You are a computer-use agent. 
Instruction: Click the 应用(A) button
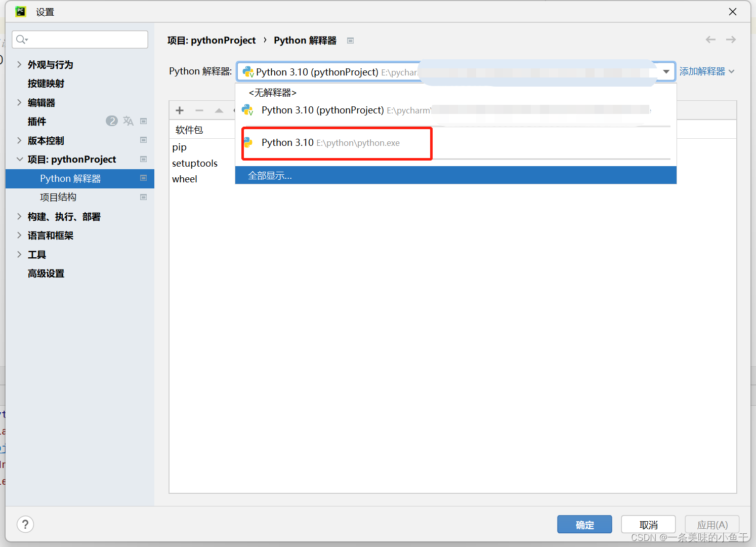point(712,524)
